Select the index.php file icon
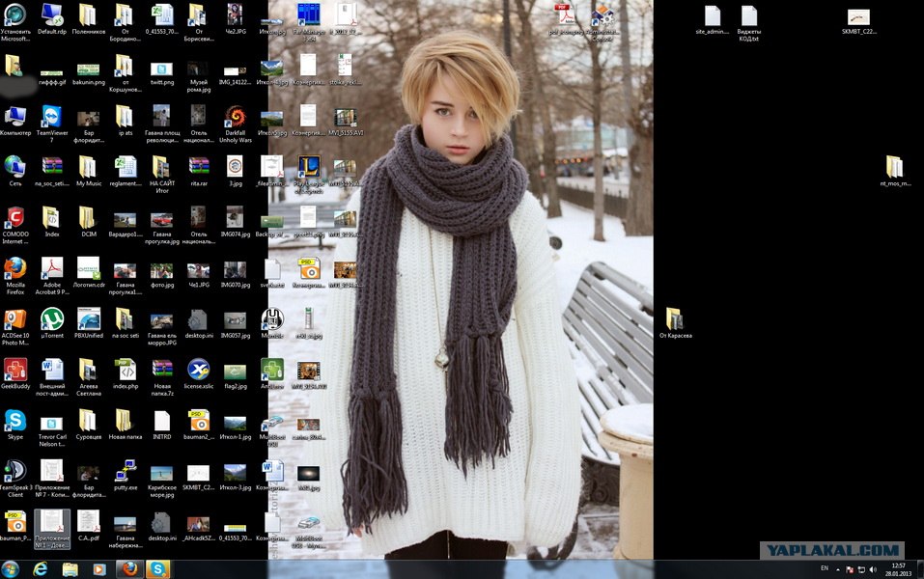This screenshot has height=579, width=924. (x=126, y=371)
